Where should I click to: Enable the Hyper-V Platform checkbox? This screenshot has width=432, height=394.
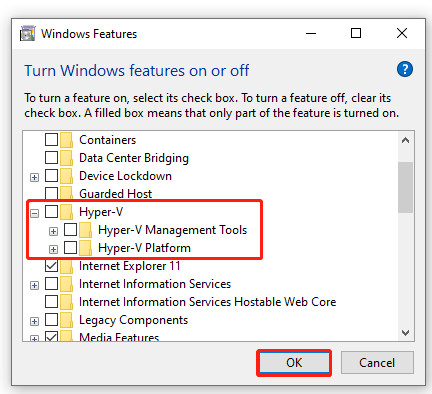coord(71,247)
